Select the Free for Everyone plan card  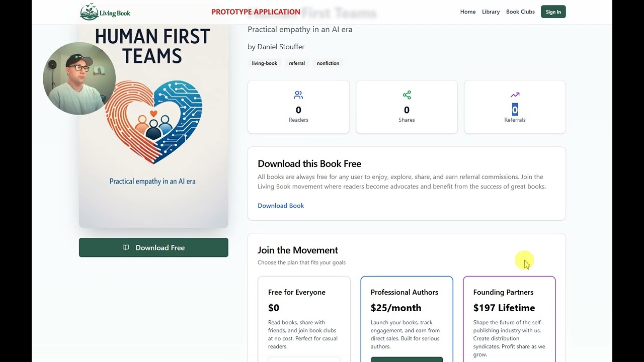point(304,319)
